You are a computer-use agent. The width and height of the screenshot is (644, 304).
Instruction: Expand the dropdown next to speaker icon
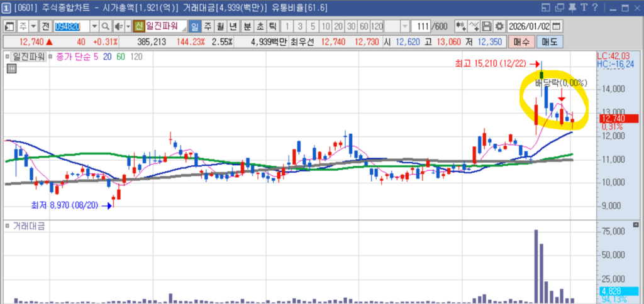point(128,26)
